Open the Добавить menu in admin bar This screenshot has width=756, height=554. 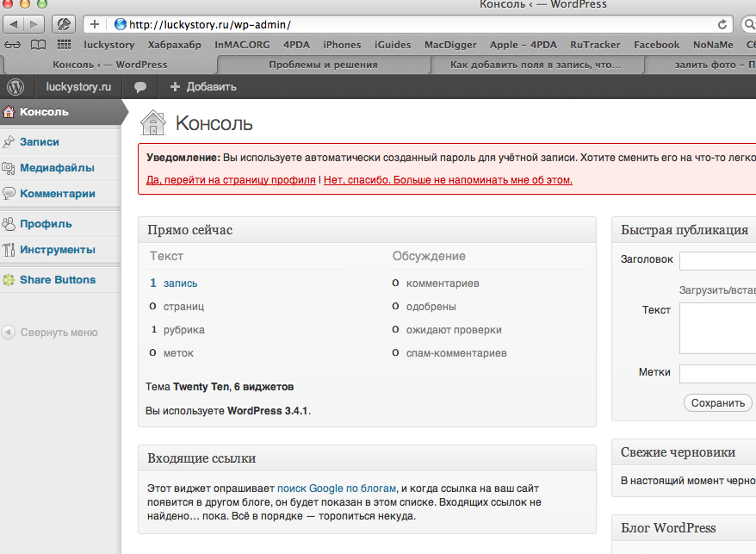(203, 87)
